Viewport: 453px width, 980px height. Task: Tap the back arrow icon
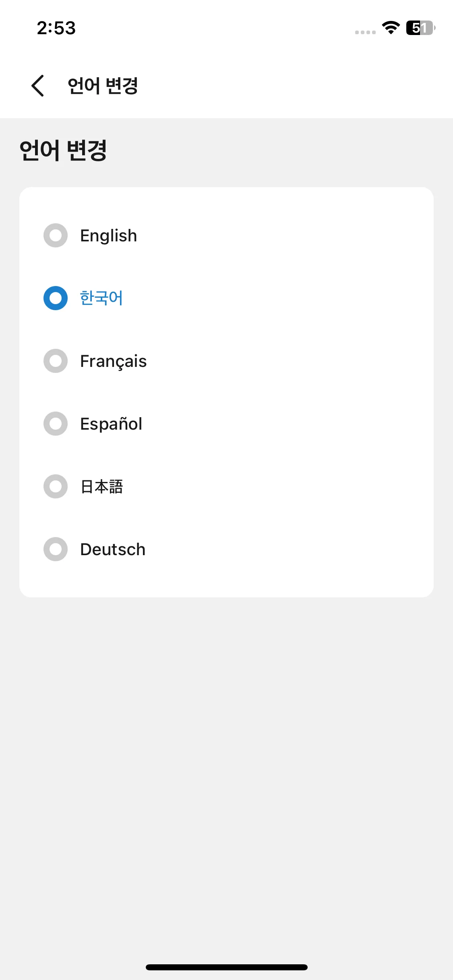[x=37, y=86]
